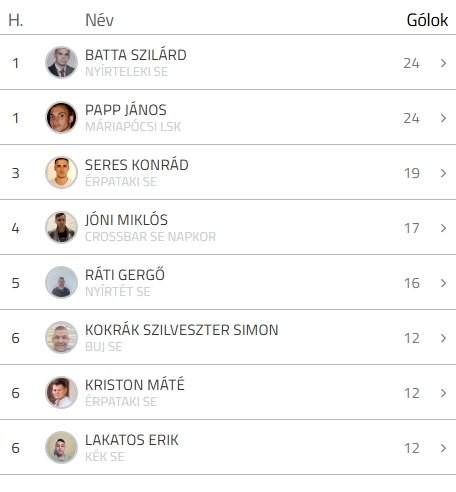Open chevron next to Seres Konrád's 19 goals
This screenshot has width=456, height=492.
(443, 173)
